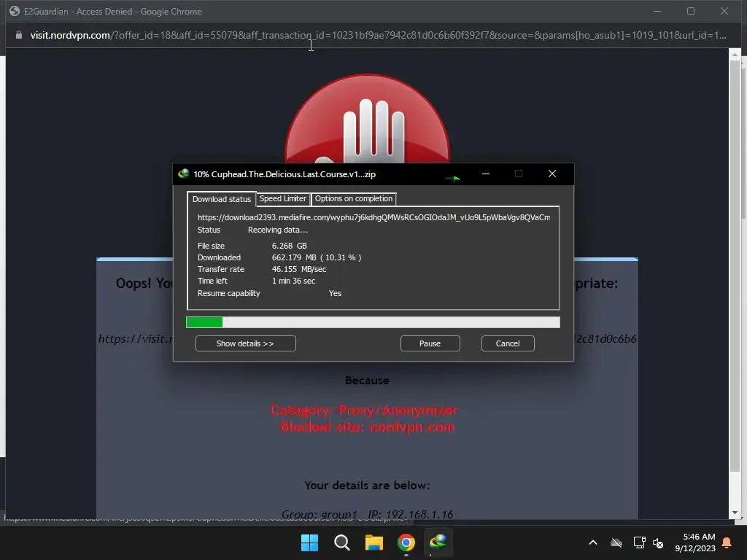Minimize the download dialog window
Screen dimensions: 747x560
point(485,174)
